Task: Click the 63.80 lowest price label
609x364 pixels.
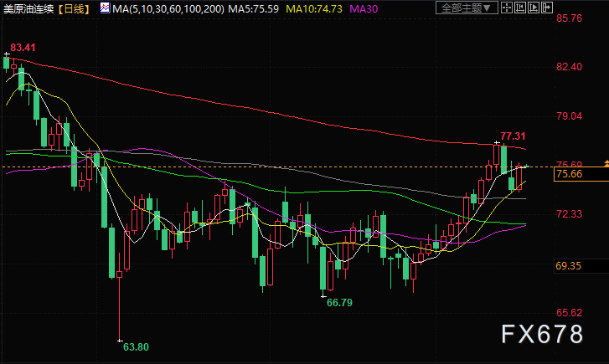Action: (x=136, y=347)
